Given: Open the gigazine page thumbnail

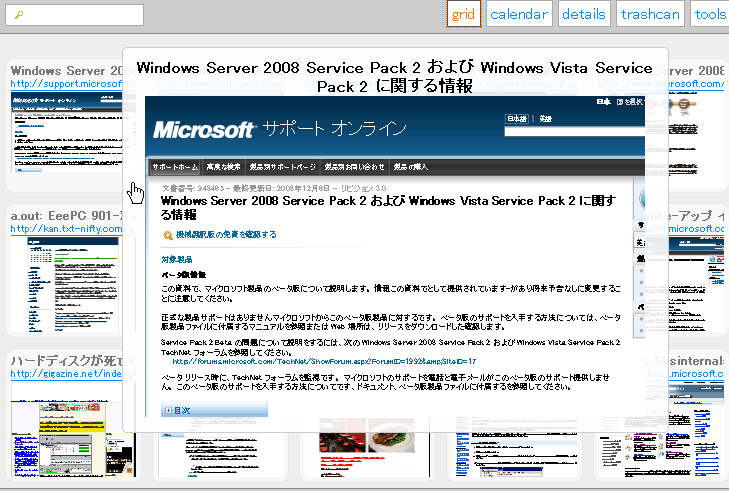Looking at the screenshot, I should point(73,431).
